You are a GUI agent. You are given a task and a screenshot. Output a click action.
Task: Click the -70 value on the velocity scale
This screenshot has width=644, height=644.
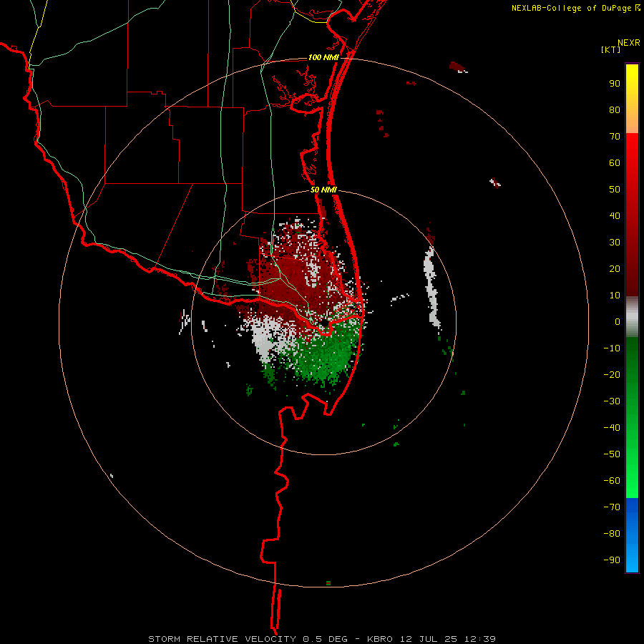click(612, 507)
